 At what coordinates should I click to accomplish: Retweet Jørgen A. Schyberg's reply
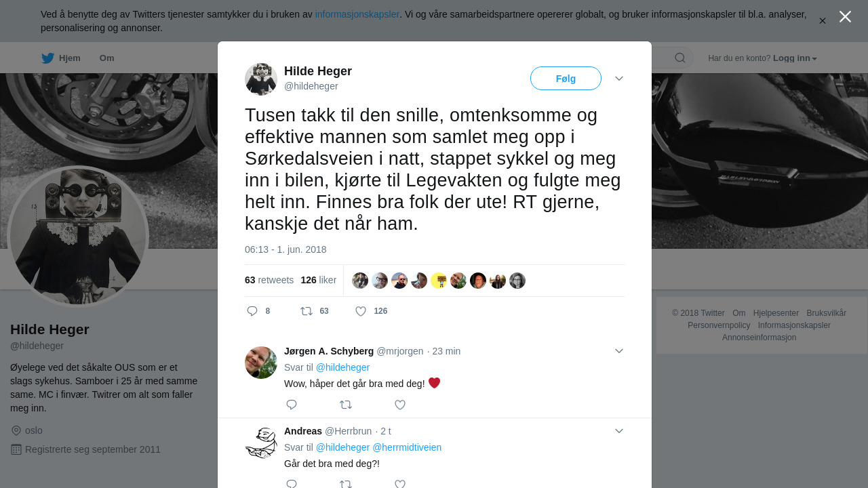pyautogui.click(x=346, y=405)
